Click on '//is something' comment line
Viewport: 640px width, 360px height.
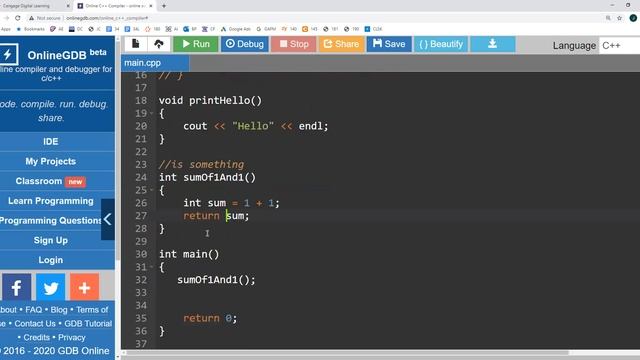tap(201, 164)
